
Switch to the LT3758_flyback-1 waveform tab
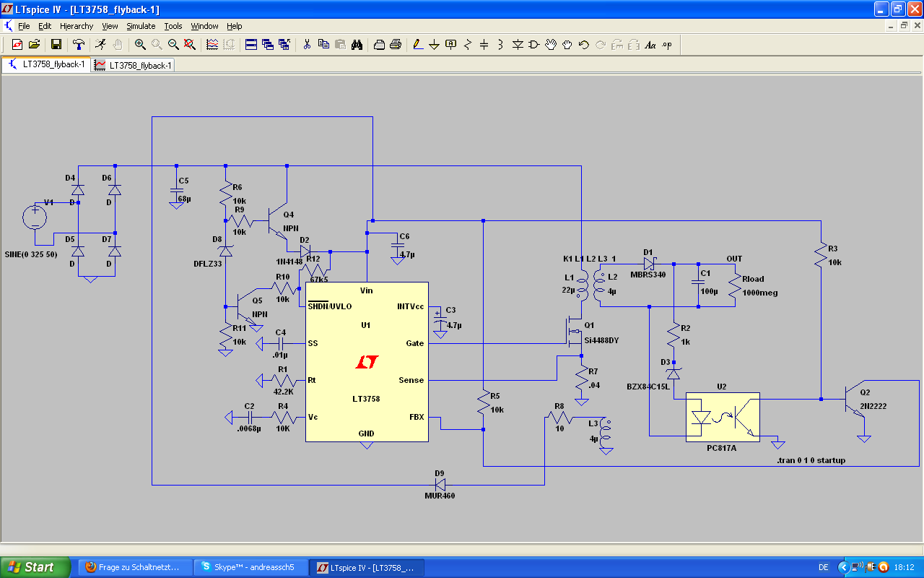pyautogui.click(x=134, y=65)
